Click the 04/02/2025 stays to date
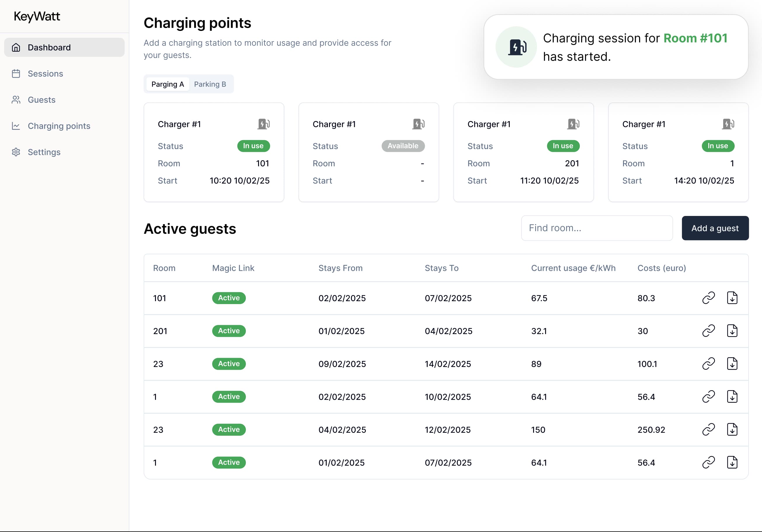The image size is (762, 532). (448, 331)
